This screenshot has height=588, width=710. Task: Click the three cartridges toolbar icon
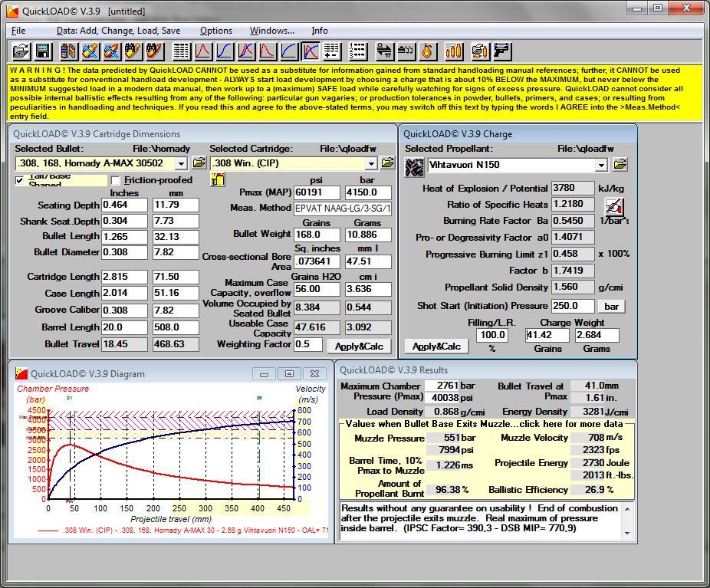[x=454, y=51]
